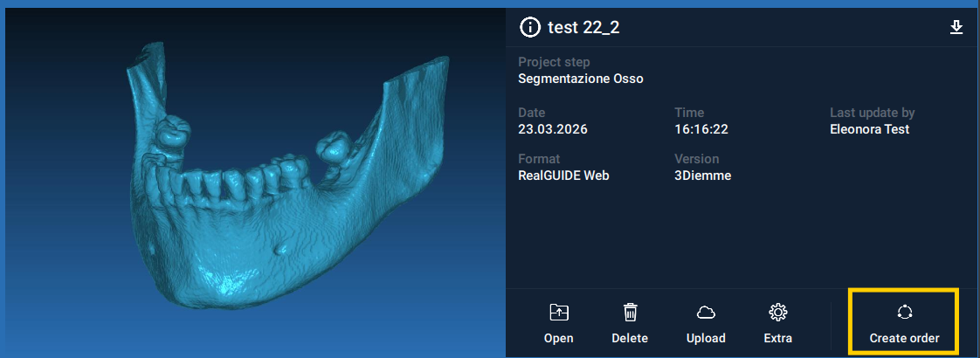
Task: Click the Eleonora Test user name
Action: point(869,129)
